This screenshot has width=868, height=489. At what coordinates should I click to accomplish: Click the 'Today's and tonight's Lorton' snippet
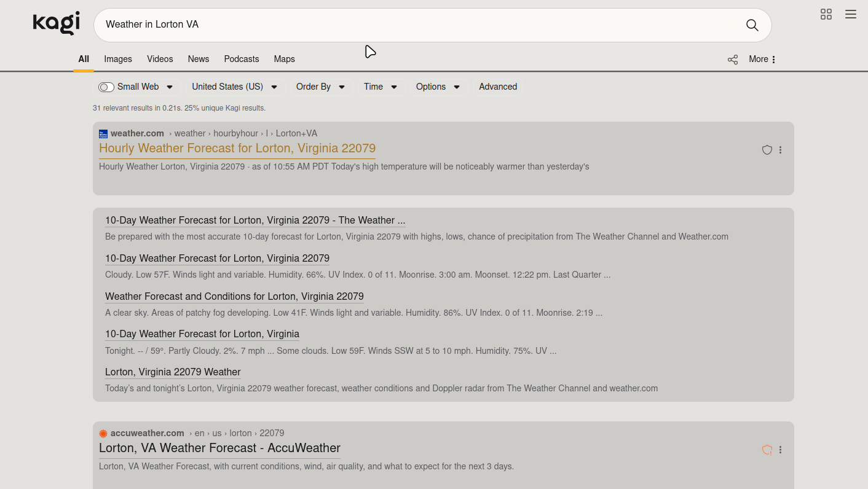[x=381, y=388]
